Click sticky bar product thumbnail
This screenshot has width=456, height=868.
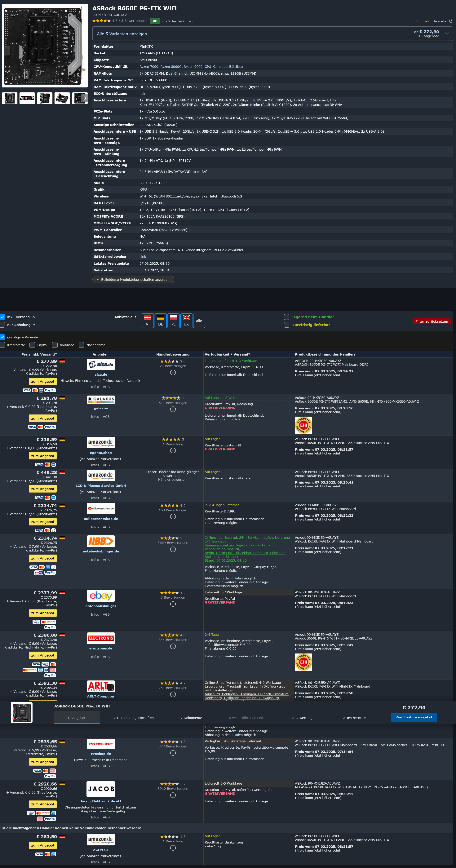click(x=22, y=713)
